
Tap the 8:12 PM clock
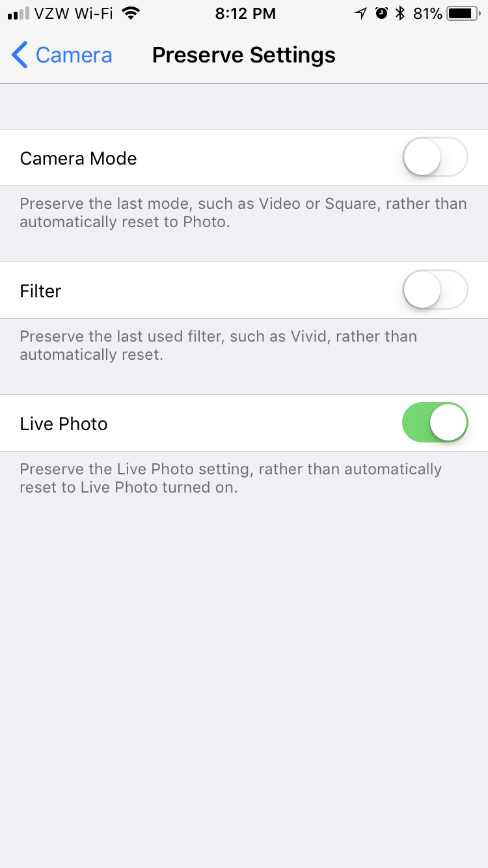(x=245, y=14)
